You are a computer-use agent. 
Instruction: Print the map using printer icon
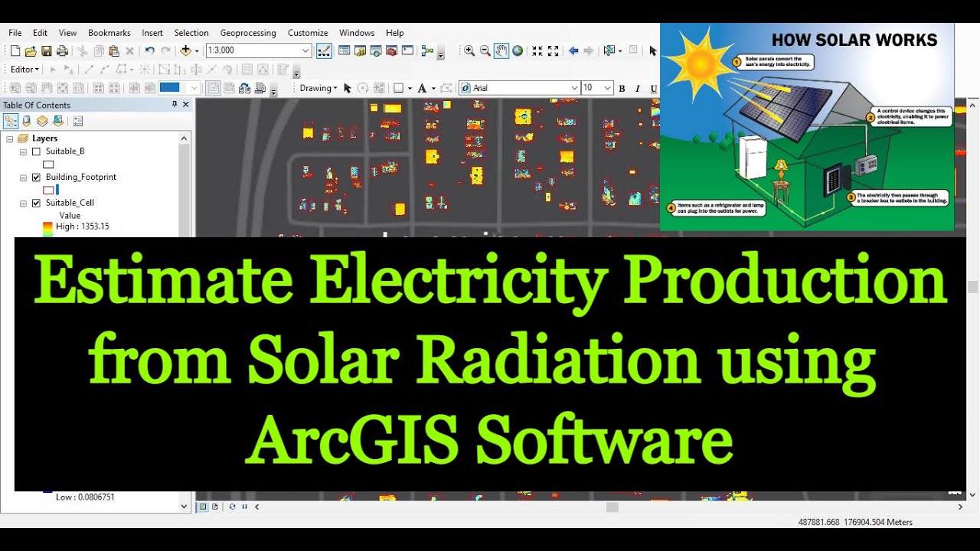62,51
